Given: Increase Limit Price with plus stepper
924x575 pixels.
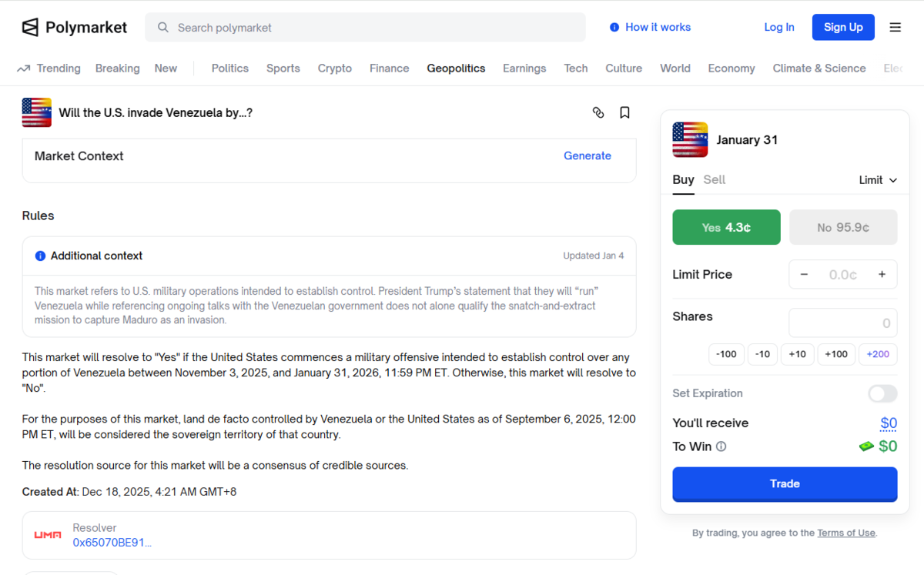Looking at the screenshot, I should click(882, 274).
